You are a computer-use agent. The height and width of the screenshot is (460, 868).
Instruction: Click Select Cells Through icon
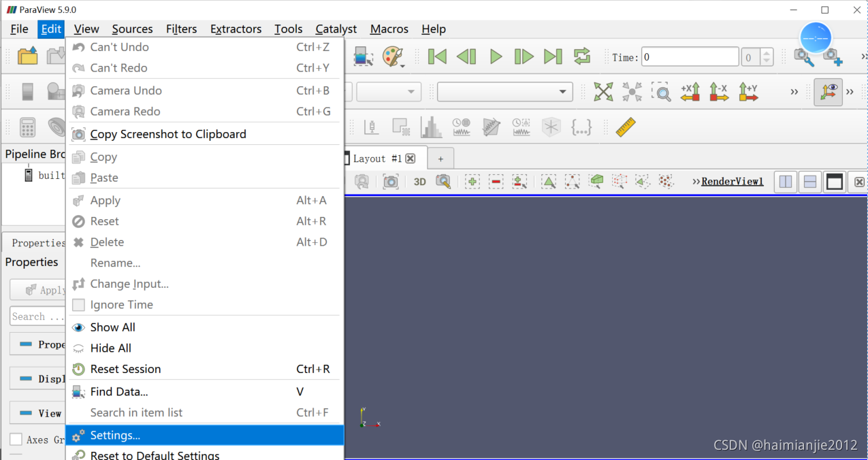(596, 182)
